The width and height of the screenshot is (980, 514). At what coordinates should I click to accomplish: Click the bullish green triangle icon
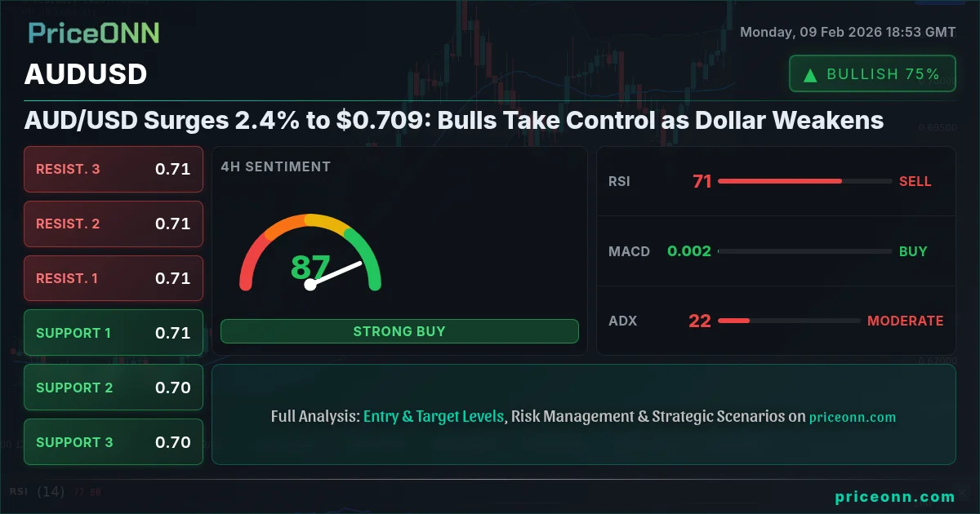pyautogui.click(x=810, y=75)
